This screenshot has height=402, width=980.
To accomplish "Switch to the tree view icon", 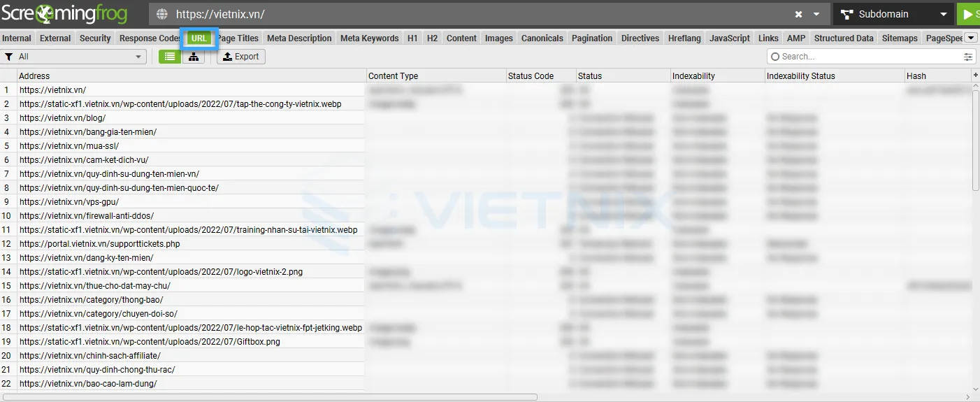I will (x=194, y=57).
